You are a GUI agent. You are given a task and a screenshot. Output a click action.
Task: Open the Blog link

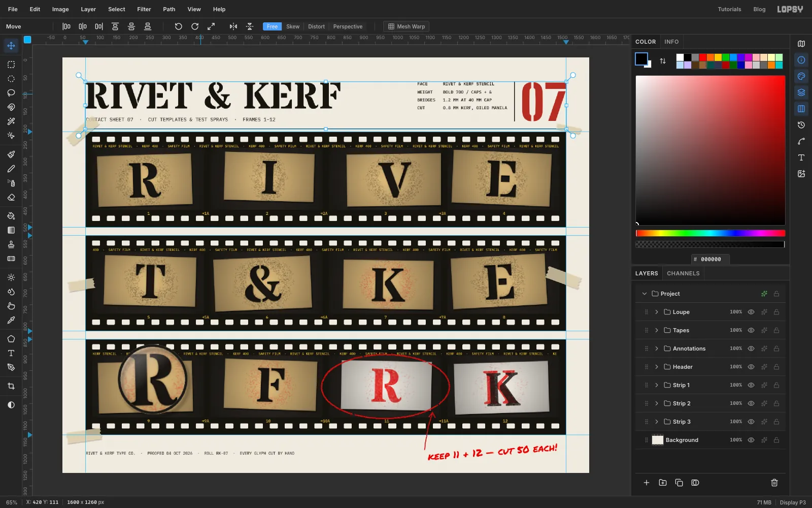coord(759,9)
